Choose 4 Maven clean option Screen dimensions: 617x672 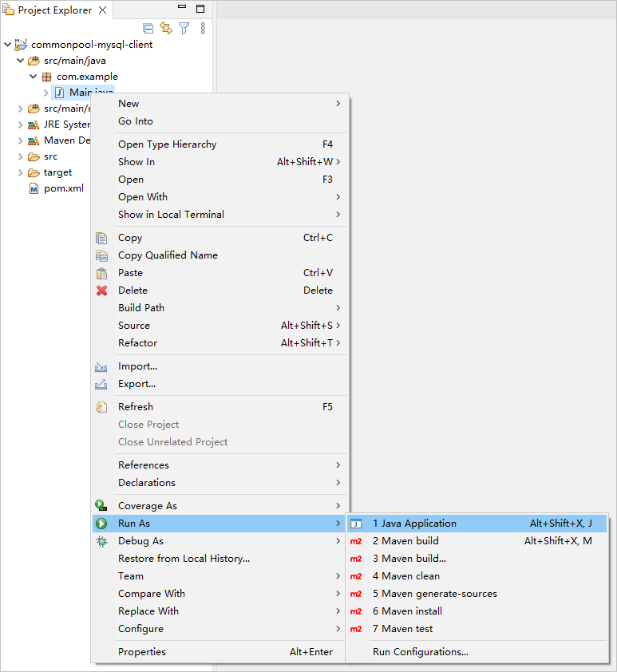point(405,576)
